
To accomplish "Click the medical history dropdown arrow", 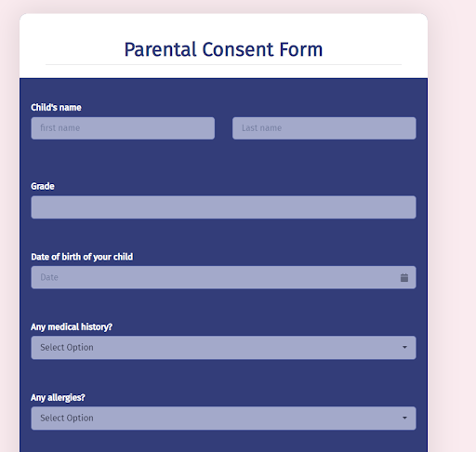I will pos(404,347).
